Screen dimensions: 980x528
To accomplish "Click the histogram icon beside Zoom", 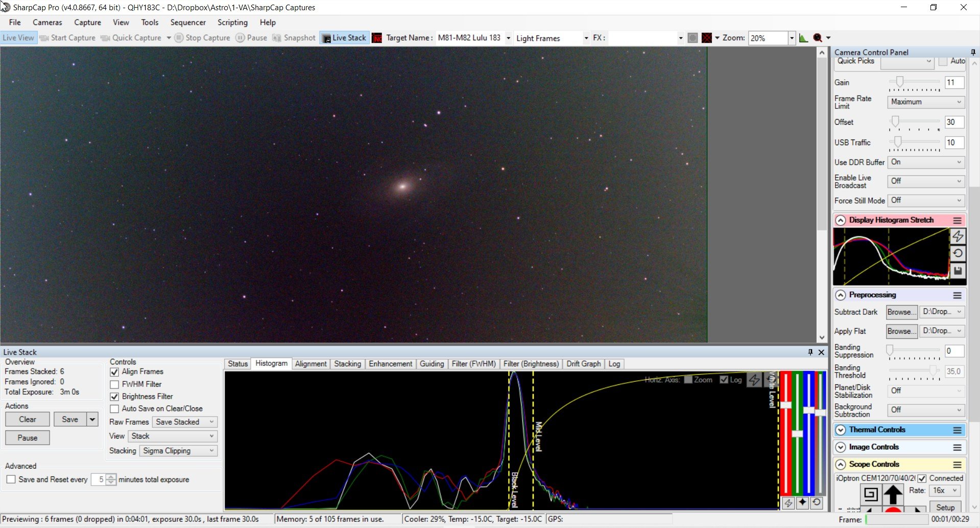I will [x=803, y=38].
